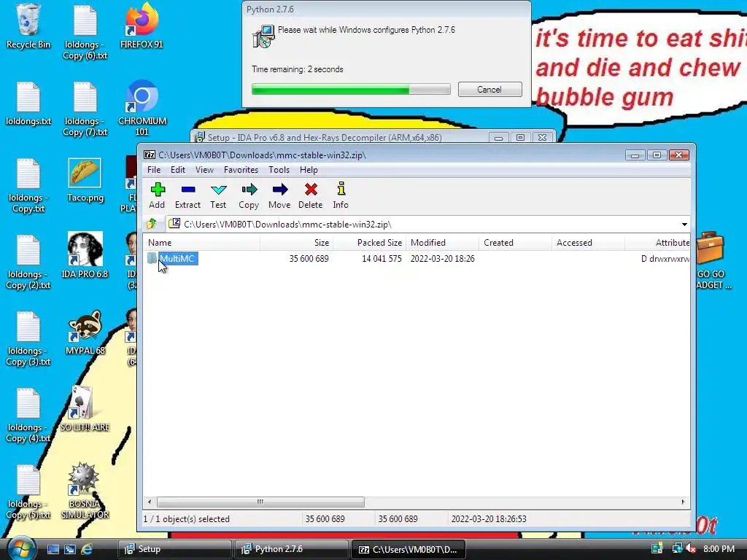The image size is (747, 560).
Task: Click modified date 2022-03-20 18:26
Action: click(x=443, y=259)
